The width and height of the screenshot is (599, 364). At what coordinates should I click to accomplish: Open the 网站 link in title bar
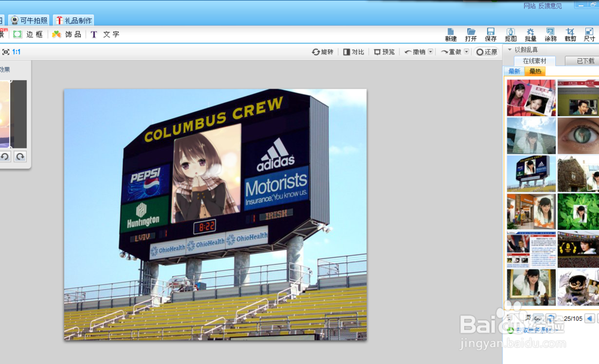tap(529, 6)
